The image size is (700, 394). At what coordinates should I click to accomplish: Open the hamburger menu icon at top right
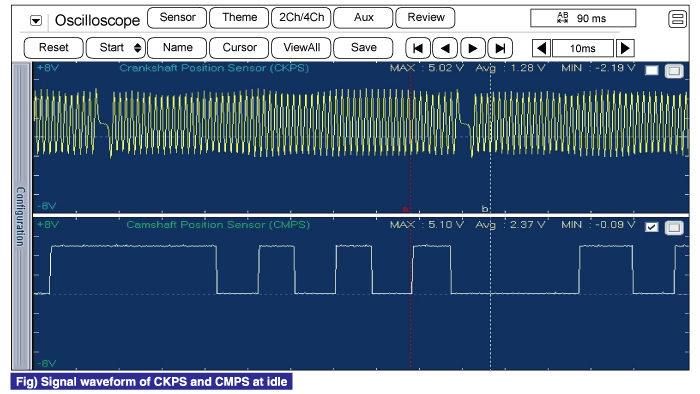pos(677,19)
